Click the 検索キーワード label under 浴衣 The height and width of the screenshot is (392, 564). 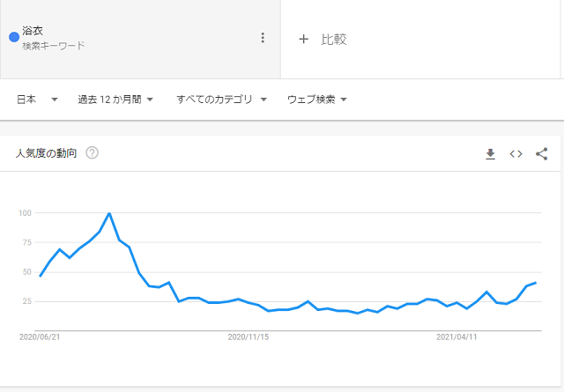click(x=54, y=46)
